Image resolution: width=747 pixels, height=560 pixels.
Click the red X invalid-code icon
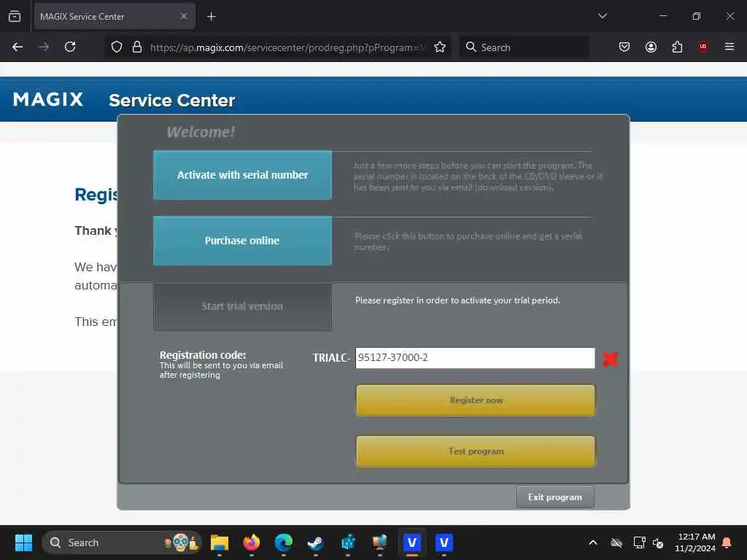(x=611, y=359)
